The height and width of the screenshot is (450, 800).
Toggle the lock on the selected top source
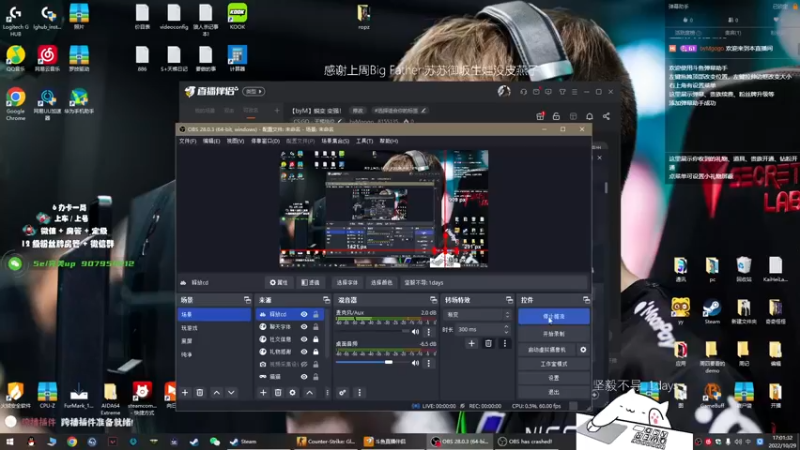tap(316, 314)
